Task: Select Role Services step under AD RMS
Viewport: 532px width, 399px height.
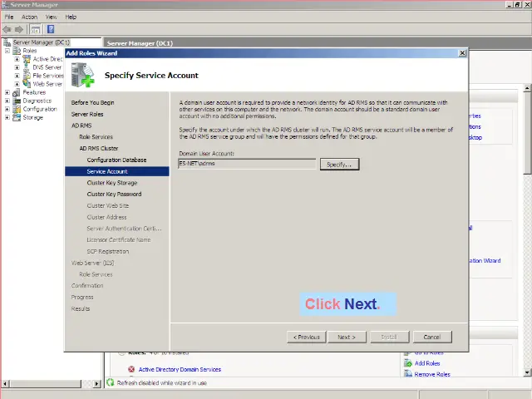Action: (96, 137)
